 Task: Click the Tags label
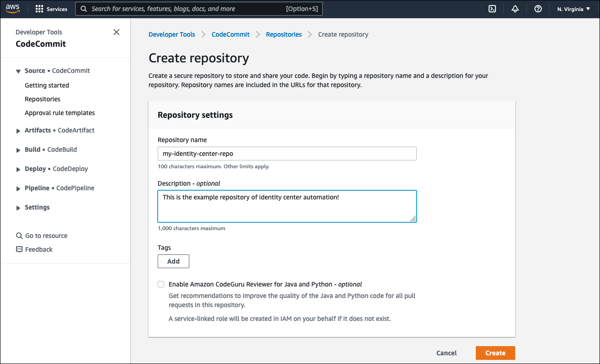[164, 248]
